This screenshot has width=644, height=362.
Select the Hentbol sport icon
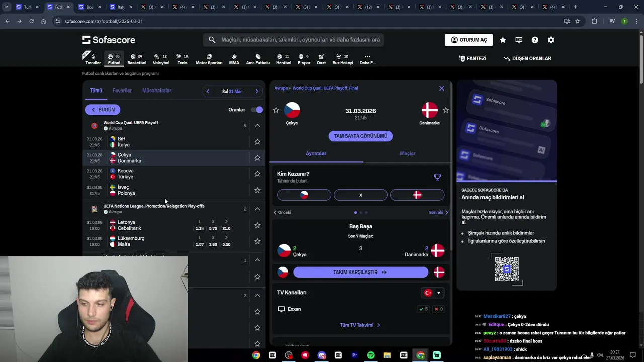point(284,59)
